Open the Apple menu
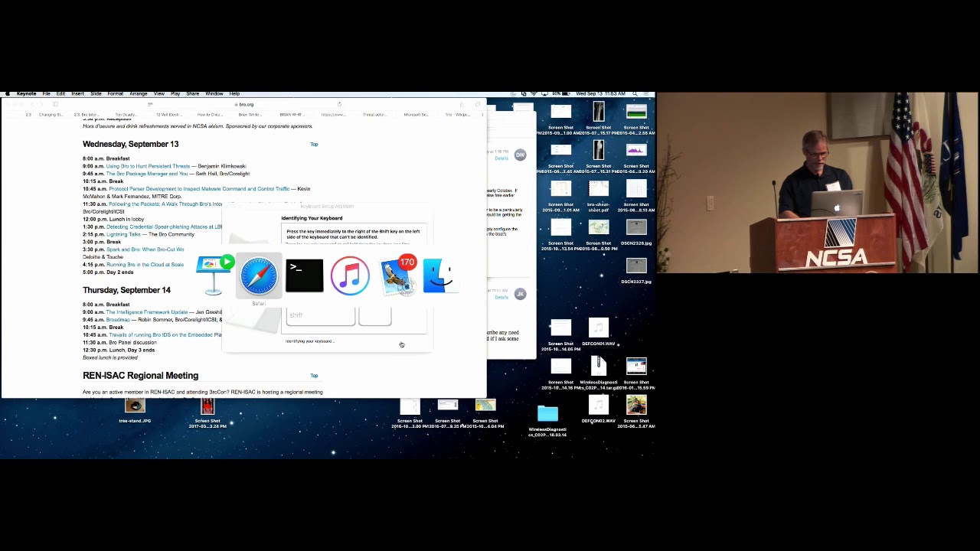980x551 pixels. coord(8,93)
